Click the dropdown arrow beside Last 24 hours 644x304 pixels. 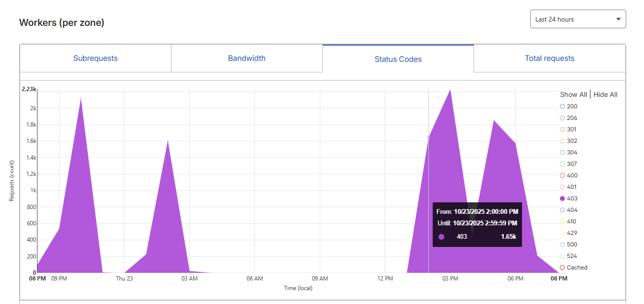coord(618,19)
